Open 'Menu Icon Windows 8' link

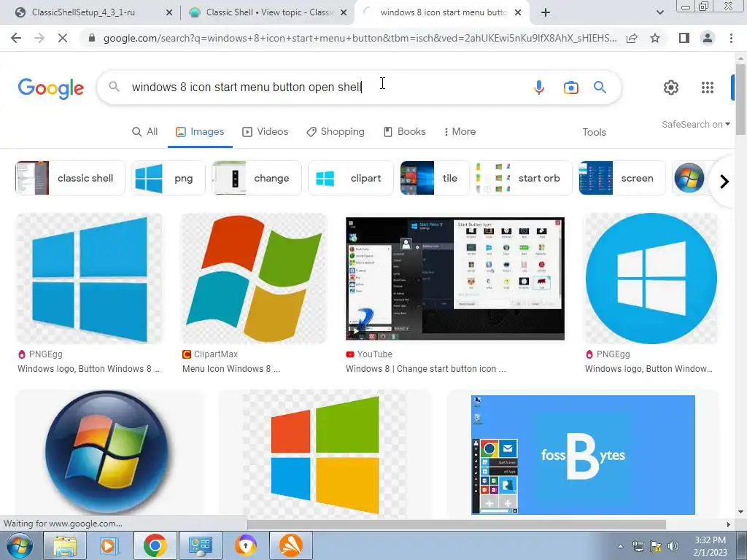pyautogui.click(x=231, y=368)
